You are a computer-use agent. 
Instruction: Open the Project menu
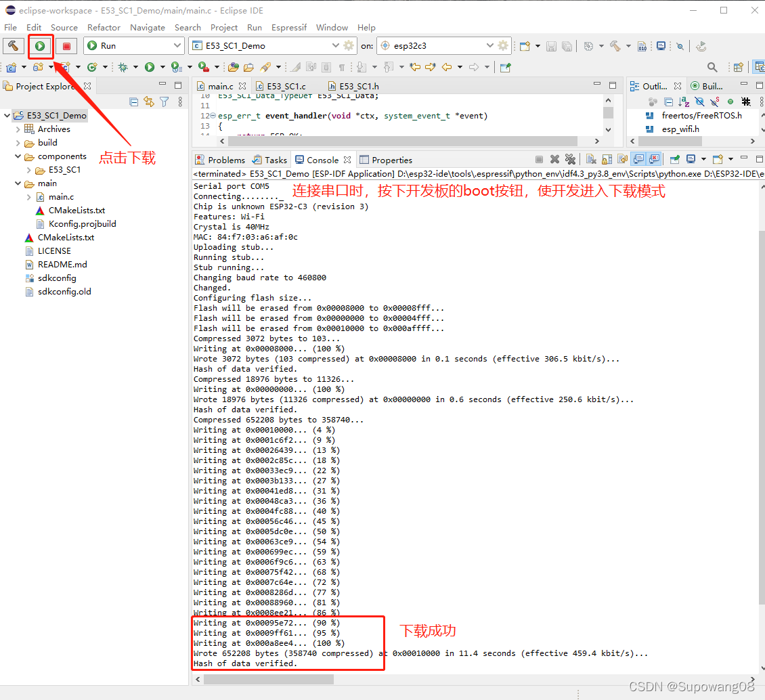[224, 27]
